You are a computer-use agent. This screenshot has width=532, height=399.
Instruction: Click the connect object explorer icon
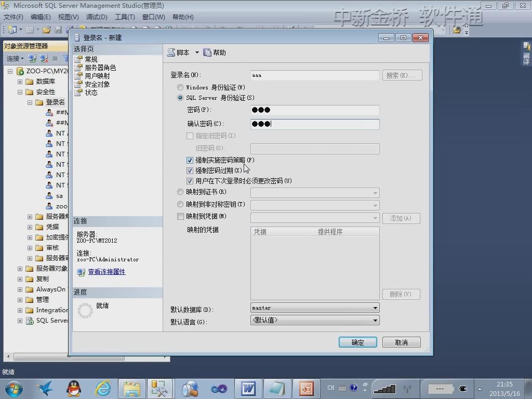(x=33, y=59)
